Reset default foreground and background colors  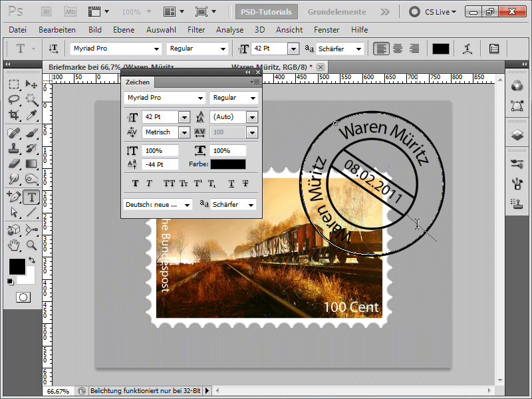point(11,281)
